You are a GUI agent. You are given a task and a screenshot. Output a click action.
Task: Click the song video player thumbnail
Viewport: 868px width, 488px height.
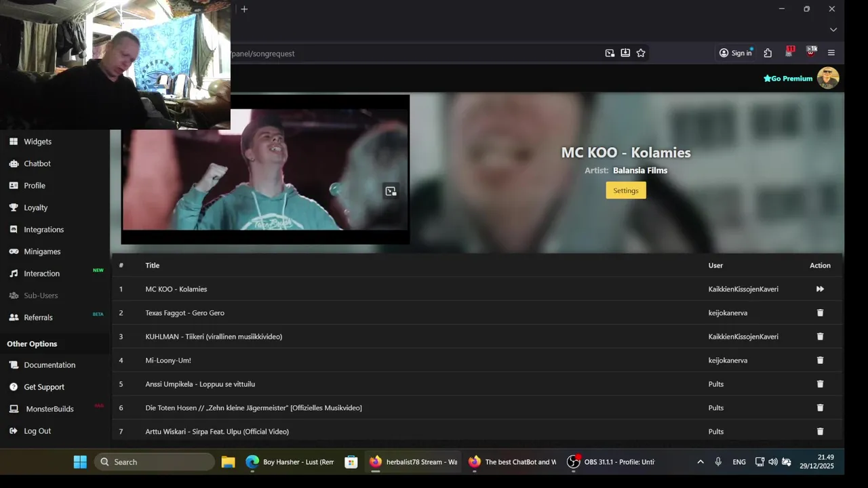pos(265,169)
